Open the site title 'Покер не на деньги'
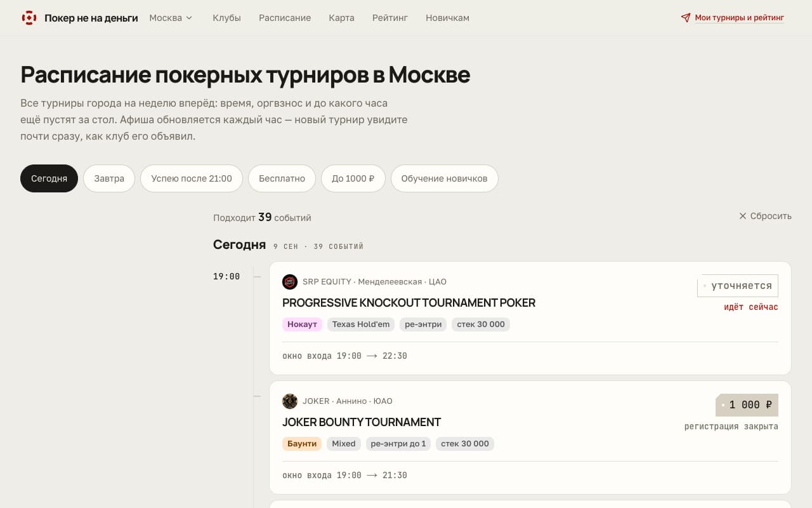 [x=91, y=18]
